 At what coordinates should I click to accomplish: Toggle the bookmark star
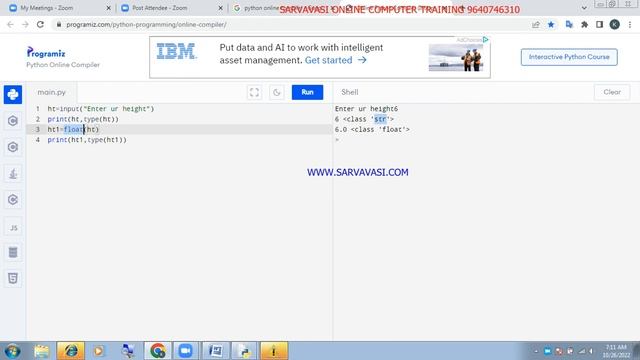click(551, 24)
